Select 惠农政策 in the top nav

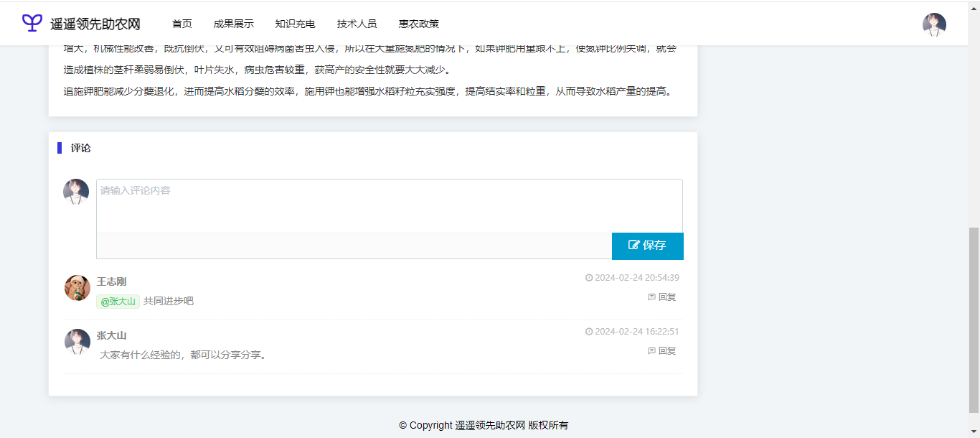[419, 24]
